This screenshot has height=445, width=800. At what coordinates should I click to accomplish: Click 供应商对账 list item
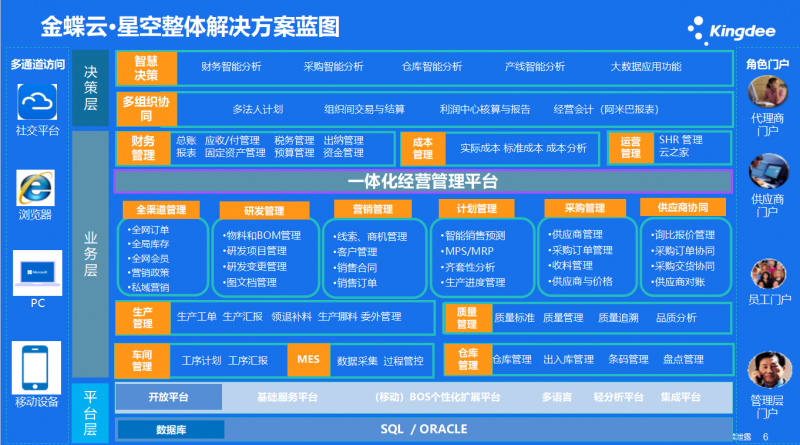click(x=678, y=282)
